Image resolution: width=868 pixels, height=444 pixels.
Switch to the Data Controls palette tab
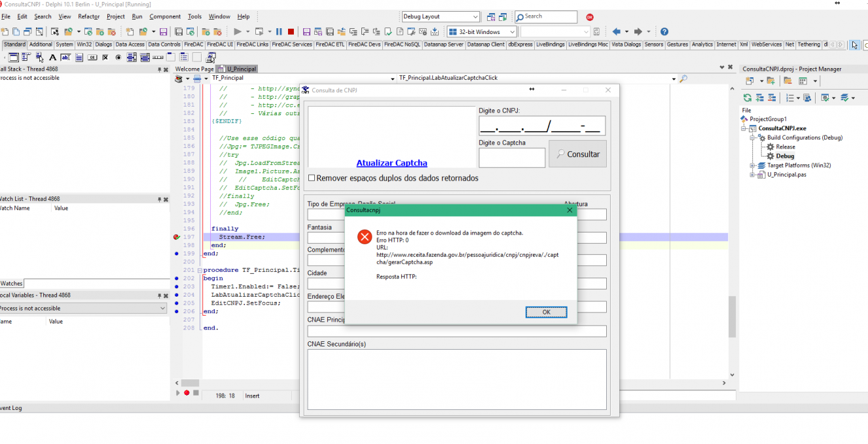(164, 45)
